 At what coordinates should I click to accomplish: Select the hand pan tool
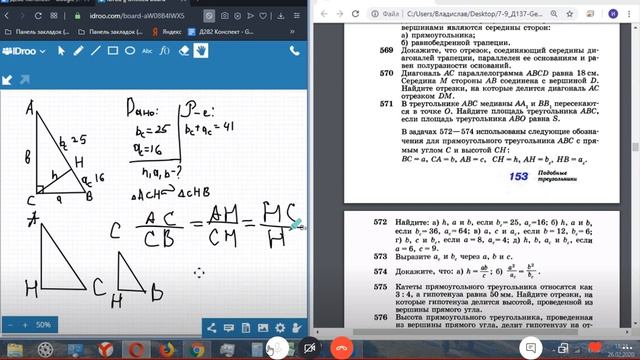201,51
